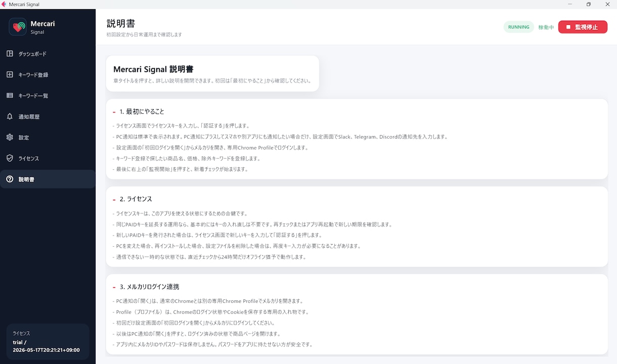Click the line about entering the license key

pyautogui.click(x=181, y=126)
